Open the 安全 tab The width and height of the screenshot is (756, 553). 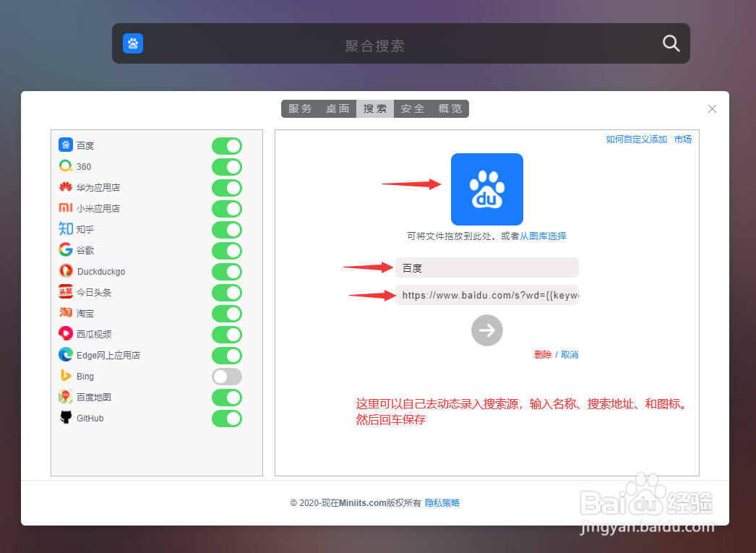(x=413, y=109)
